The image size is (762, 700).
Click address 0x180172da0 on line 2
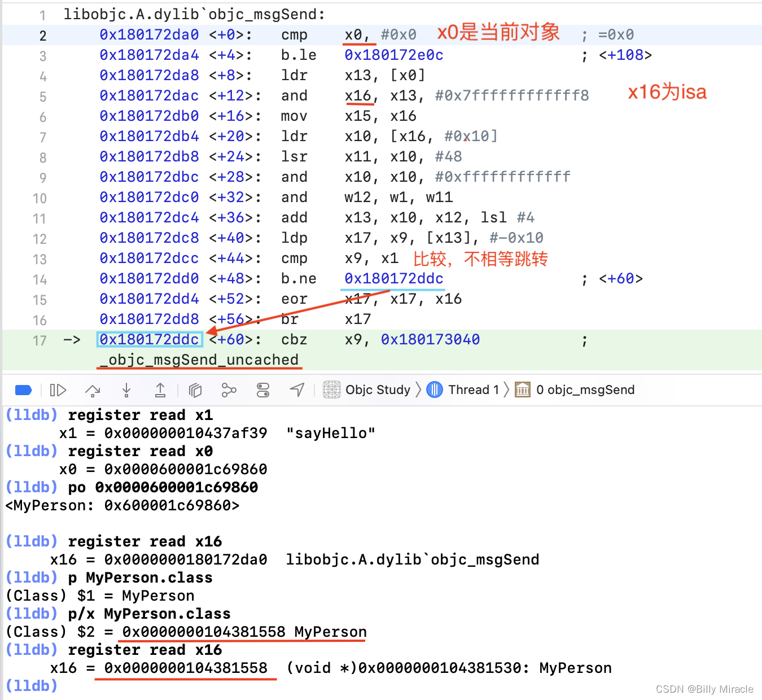[149, 35]
